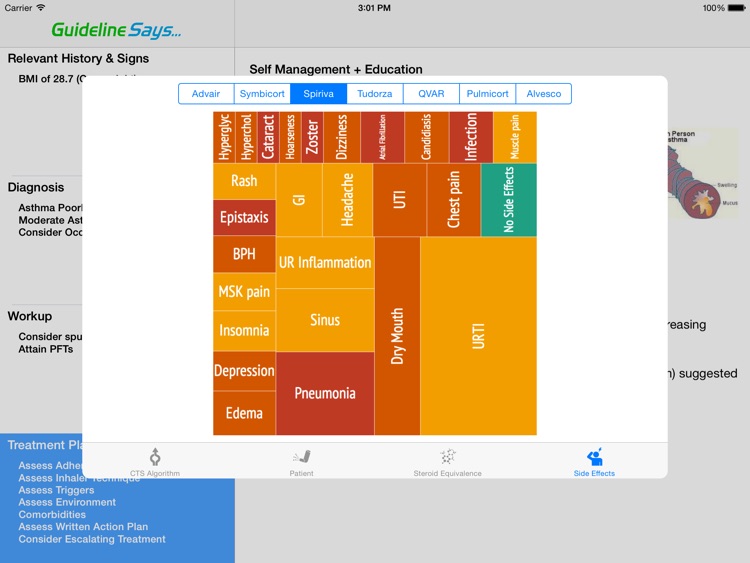The width and height of the screenshot is (750, 563).
Task: Open the Patient inhaler tab icon
Action: click(302, 457)
